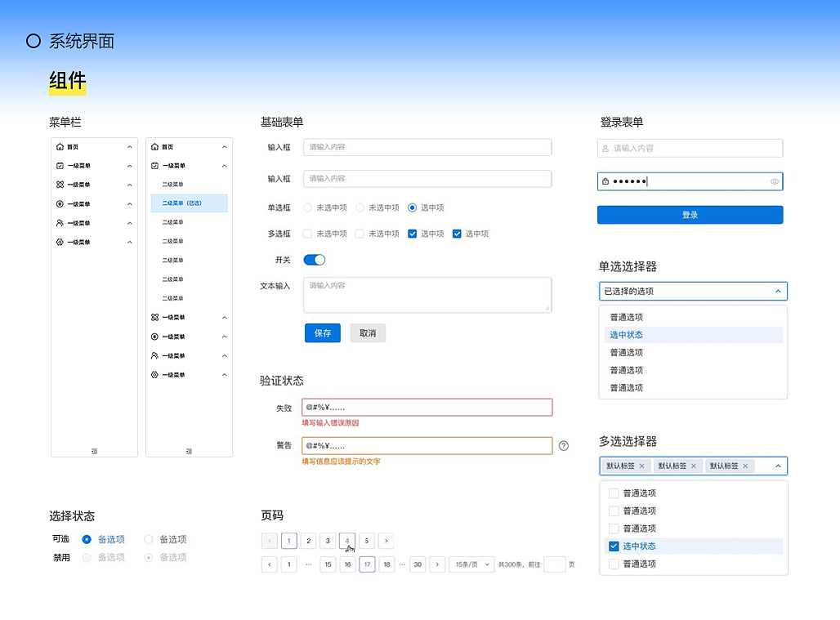Select the blue 备选项 radio in 可选 row

[x=87, y=539]
